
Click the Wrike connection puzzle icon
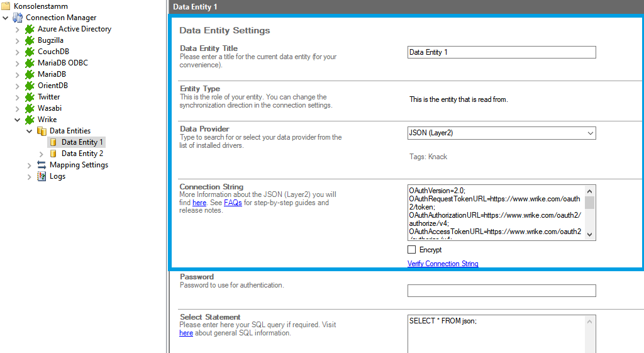point(30,120)
